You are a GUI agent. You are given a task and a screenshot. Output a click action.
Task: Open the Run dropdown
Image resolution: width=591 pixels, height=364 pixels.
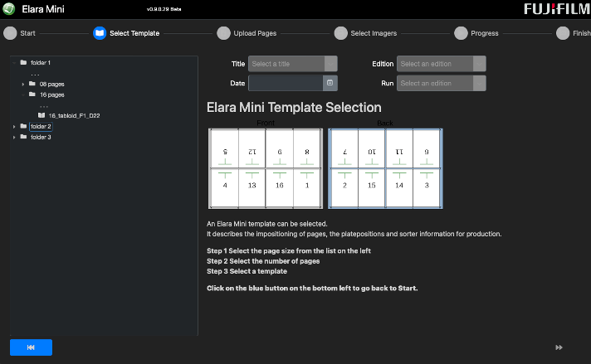click(x=442, y=83)
